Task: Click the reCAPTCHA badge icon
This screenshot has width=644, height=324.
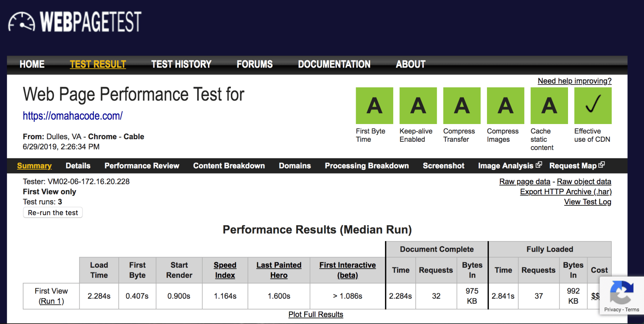Action: click(x=622, y=292)
